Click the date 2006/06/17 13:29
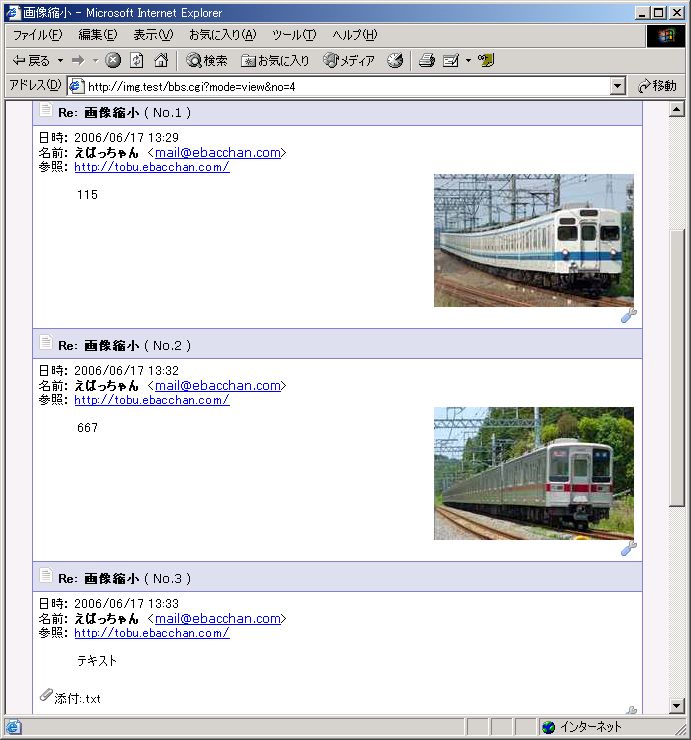 tap(126, 138)
